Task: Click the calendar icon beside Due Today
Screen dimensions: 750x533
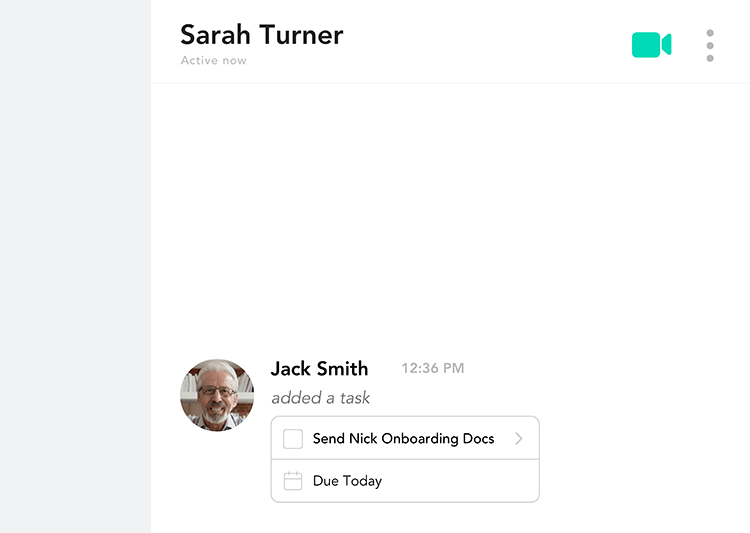Action: [293, 481]
